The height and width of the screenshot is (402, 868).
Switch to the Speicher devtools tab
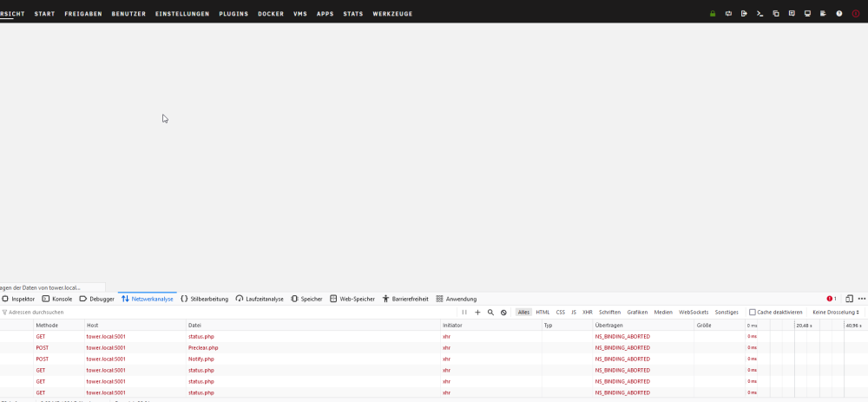coord(306,299)
